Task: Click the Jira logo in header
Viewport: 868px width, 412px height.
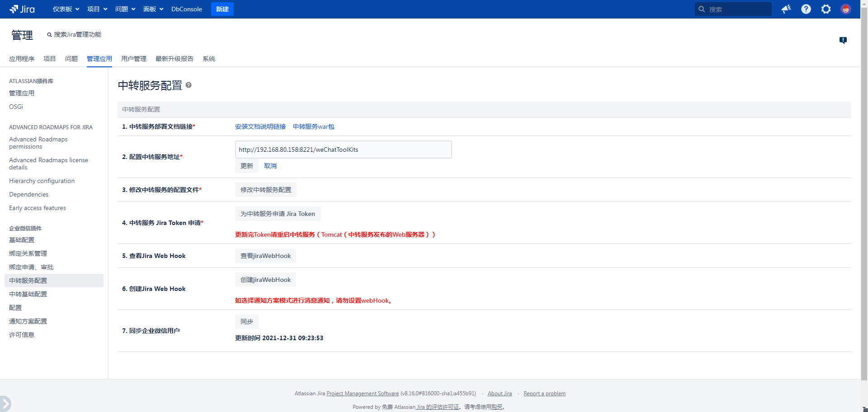Action: (22, 9)
